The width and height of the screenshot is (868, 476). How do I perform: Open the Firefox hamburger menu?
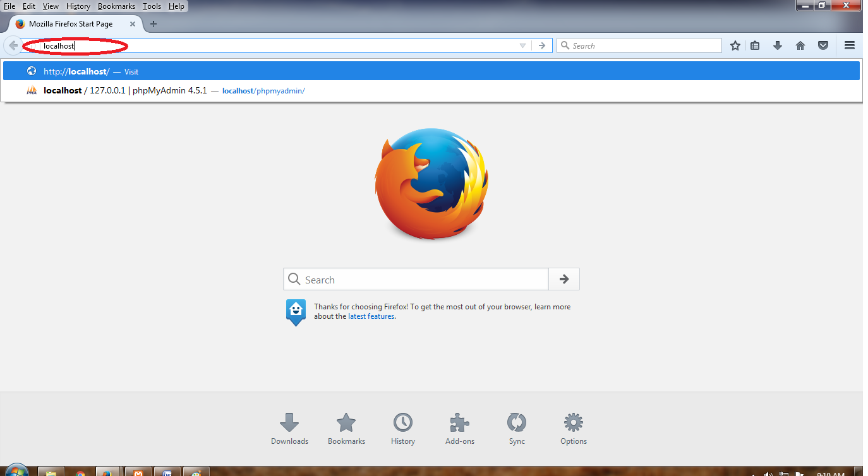tap(849, 45)
